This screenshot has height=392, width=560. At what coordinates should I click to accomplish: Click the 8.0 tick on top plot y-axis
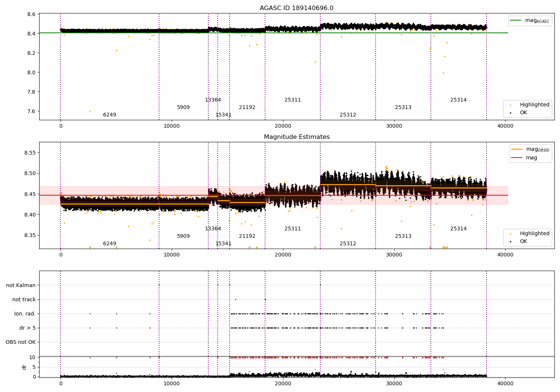[31, 72]
